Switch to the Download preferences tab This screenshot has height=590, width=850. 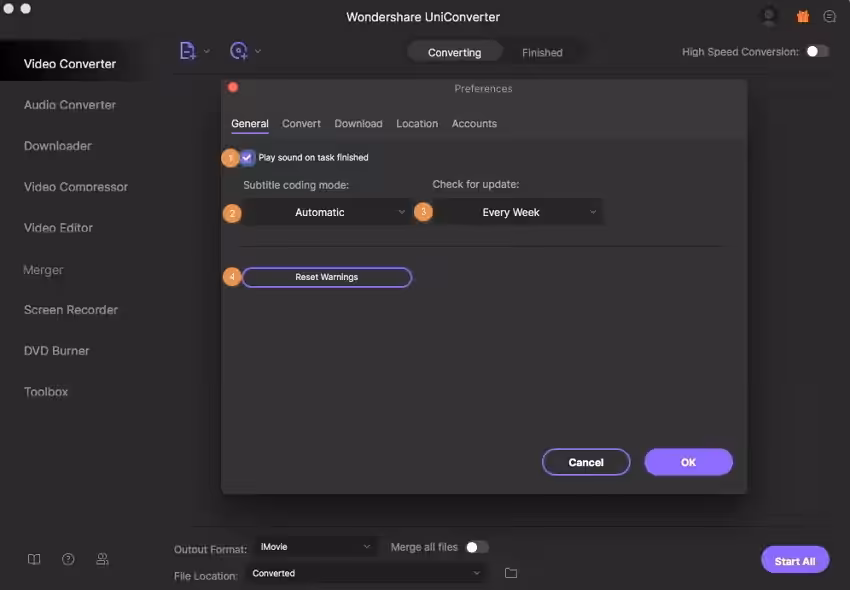(358, 124)
